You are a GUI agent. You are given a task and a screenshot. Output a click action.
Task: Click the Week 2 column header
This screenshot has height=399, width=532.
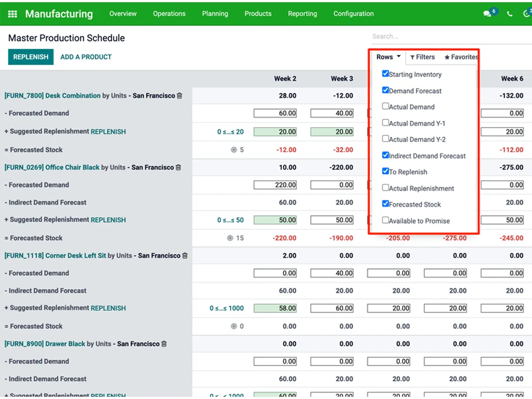coord(285,78)
